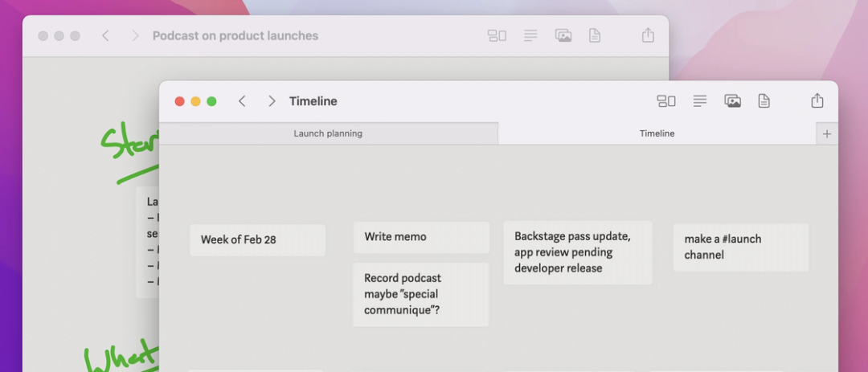Screen dimensions: 868x372
Task: Click the document icon in the Podcast window toolbar
Action: pyautogui.click(x=595, y=36)
